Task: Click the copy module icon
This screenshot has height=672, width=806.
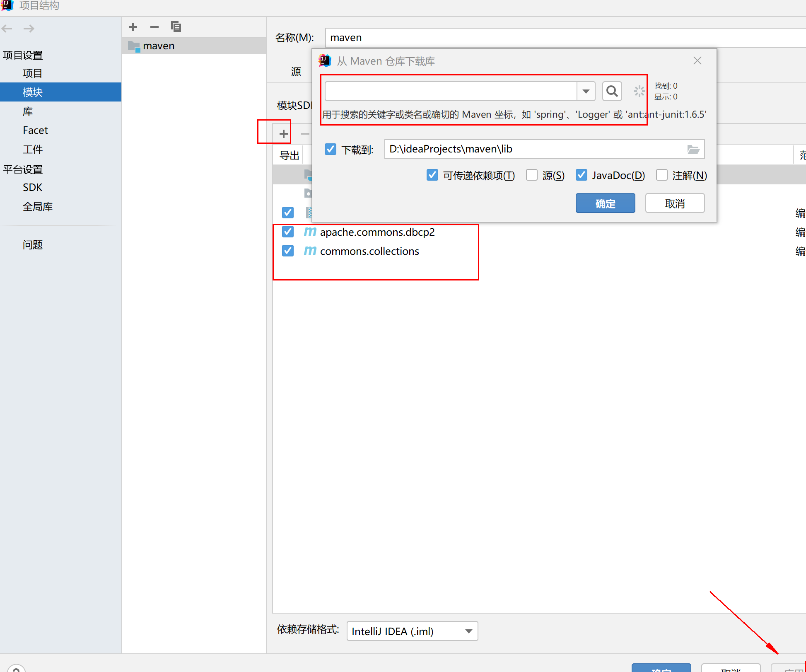Action: pyautogui.click(x=176, y=27)
